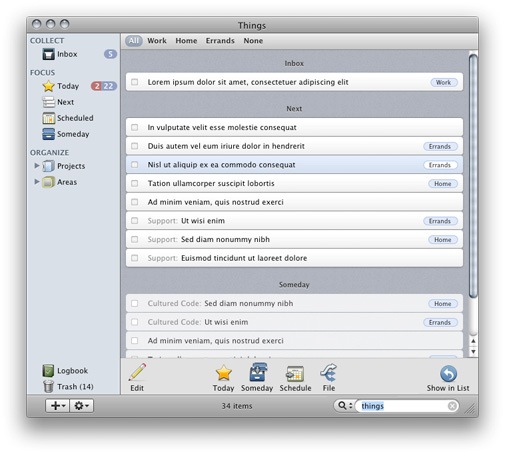Clear the search field with X button
This screenshot has height=454, width=505.
click(452, 406)
